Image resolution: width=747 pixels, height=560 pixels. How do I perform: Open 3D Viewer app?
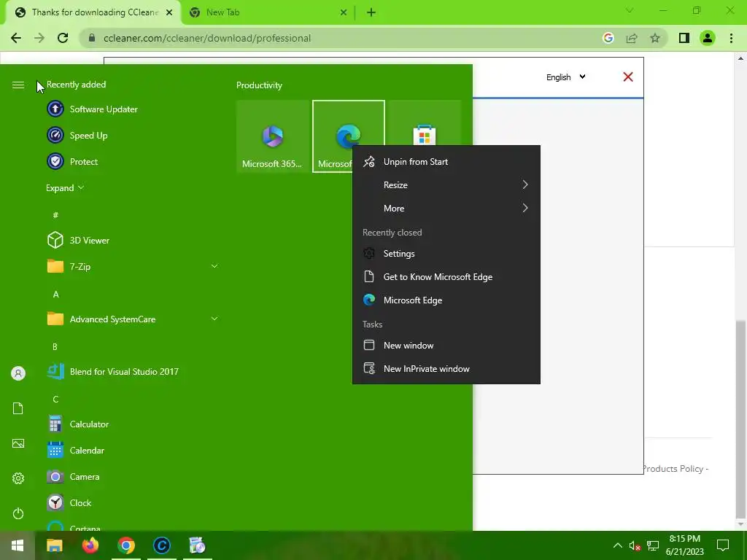[x=132, y=241]
